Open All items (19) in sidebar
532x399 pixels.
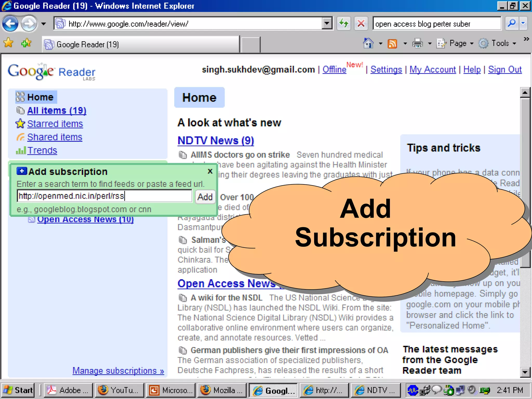(x=57, y=110)
